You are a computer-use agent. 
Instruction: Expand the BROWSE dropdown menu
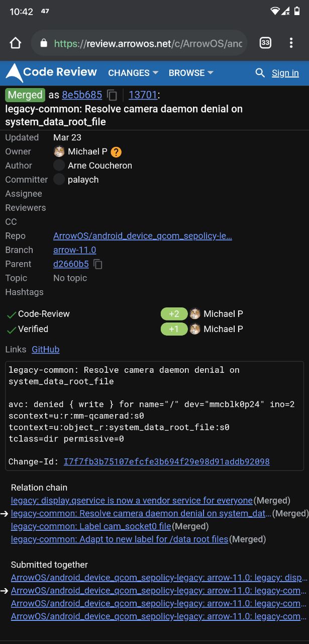coord(191,73)
